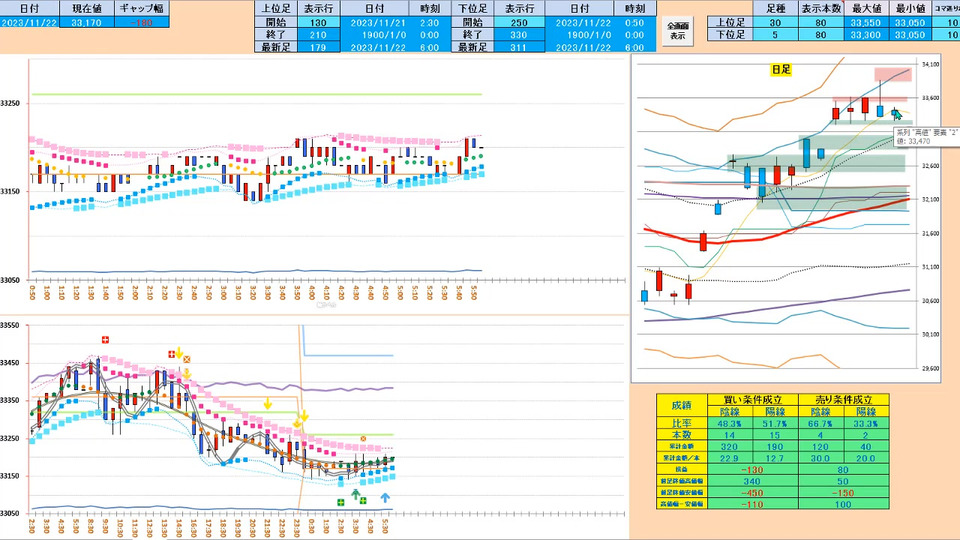Select the -110 cell in stats table
The height and width of the screenshot is (540, 960).
[752, 504]
